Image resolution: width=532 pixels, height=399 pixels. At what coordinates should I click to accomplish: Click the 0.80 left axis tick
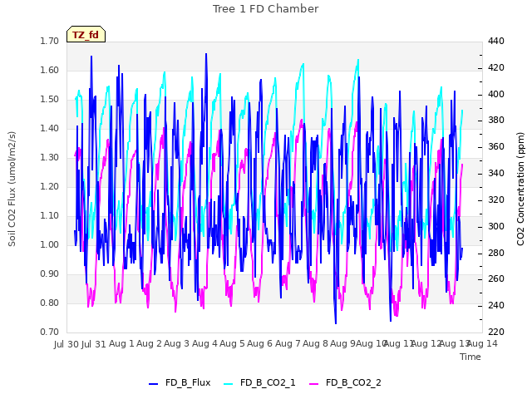tap(50, 303)
